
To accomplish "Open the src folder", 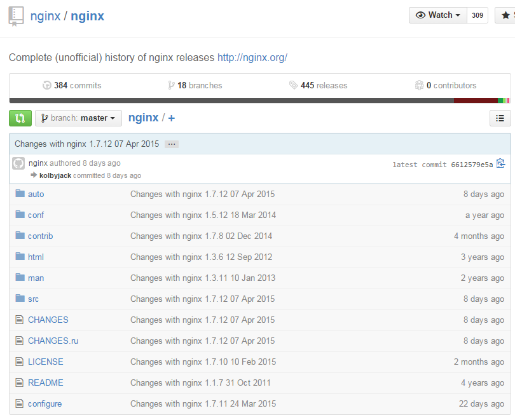I will pos(33,299).
